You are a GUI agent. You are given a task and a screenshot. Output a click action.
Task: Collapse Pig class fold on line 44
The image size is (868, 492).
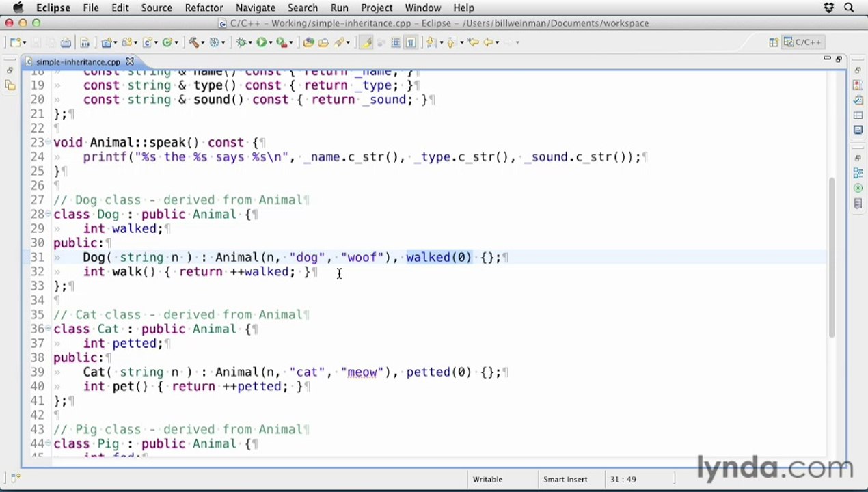pos(48,444)
